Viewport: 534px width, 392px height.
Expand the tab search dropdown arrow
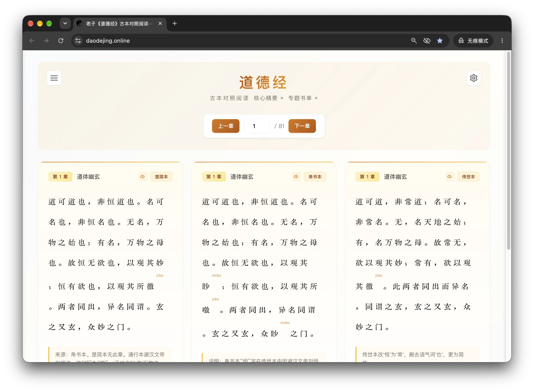coord(65,24)
